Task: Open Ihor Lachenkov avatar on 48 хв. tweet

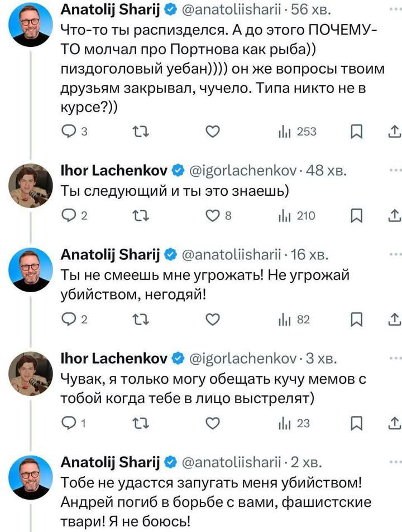Action: click(x=31, y=186)
